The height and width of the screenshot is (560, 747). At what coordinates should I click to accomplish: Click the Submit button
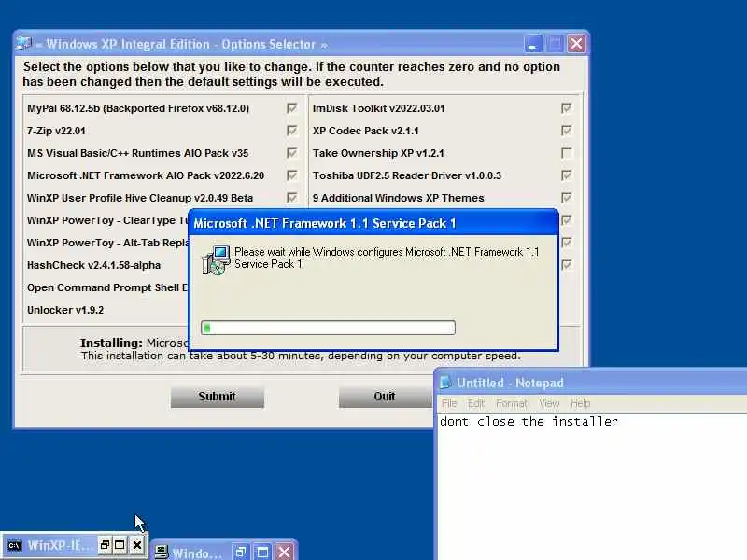coord(218,397)
